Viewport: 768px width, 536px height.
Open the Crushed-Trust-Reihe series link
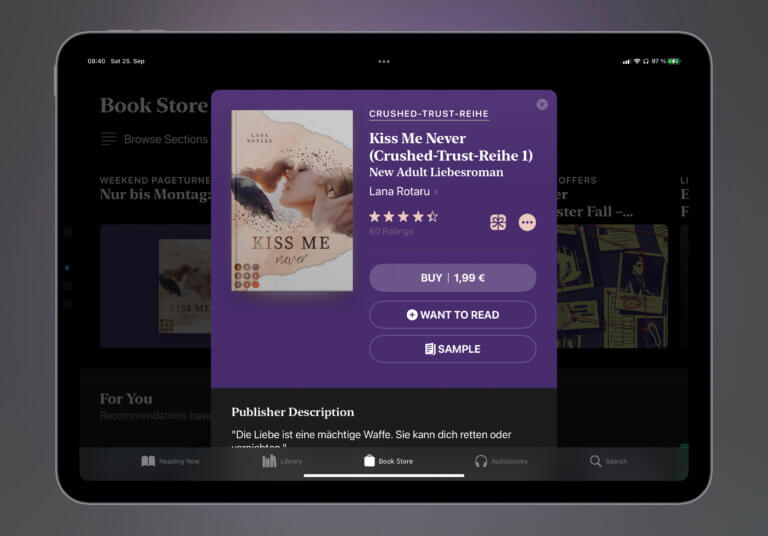pos(429,114)
